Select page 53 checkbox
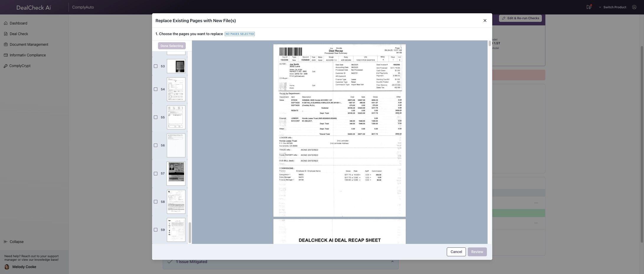 (156, 66)
